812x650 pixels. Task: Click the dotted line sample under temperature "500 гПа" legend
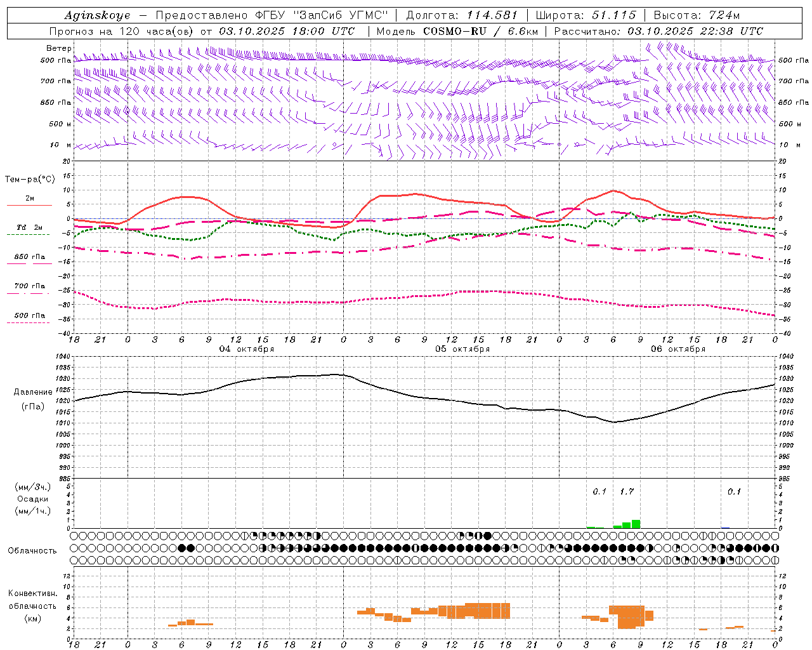tap(28, 322)
